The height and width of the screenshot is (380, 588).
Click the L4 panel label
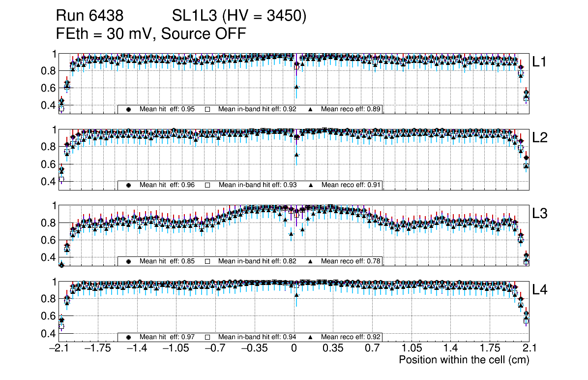point(540,290)
